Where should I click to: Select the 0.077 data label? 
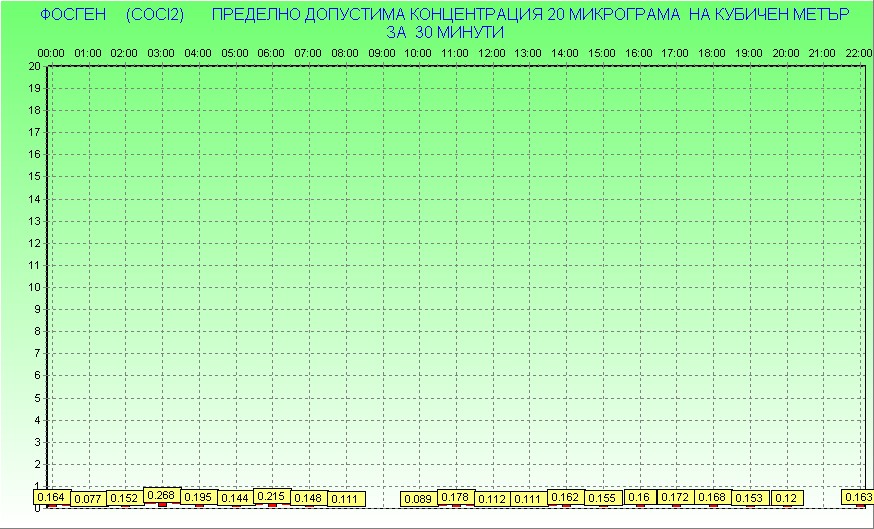click(x=88, y=499)
